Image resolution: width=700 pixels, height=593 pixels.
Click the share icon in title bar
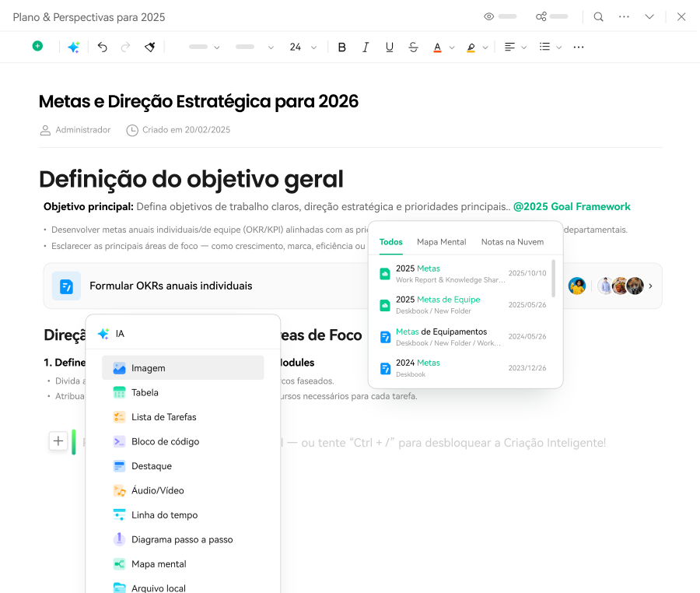(x=541, y=16)
